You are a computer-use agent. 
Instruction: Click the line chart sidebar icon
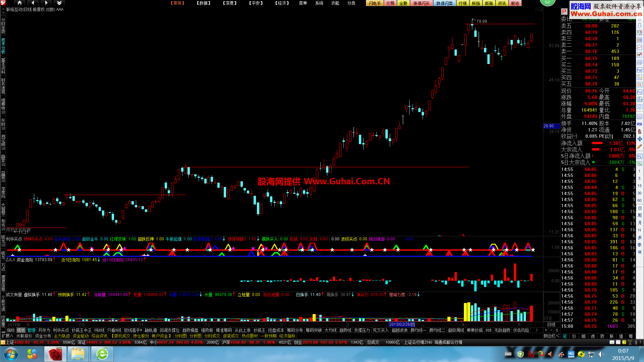(640, 48)
